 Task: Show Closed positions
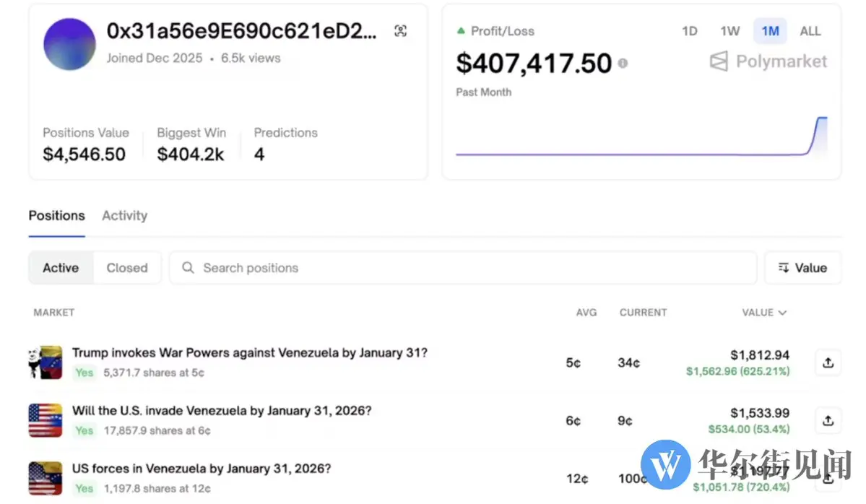(x=127, y=268)
